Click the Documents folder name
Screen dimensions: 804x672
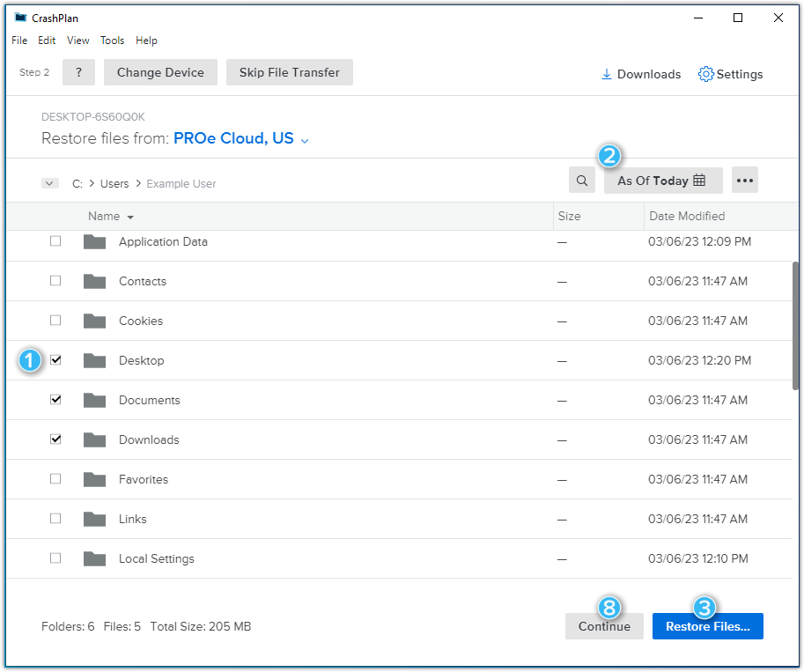(150, 400)
